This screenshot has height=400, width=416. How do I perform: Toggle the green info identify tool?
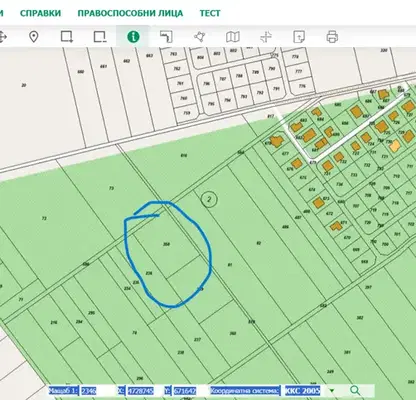(133, 36)
